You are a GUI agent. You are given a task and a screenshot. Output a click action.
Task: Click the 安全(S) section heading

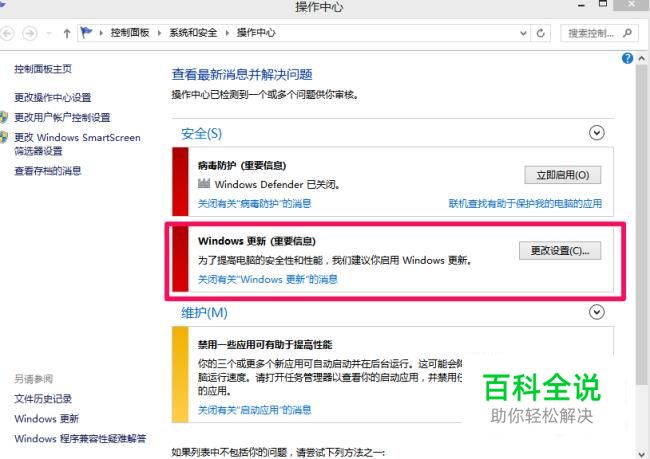click(x=201, y=134)
